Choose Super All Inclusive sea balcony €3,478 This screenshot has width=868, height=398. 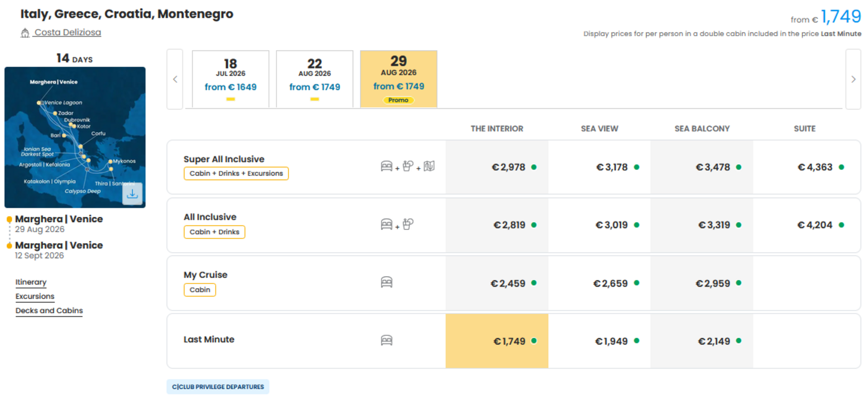coord(702,167)
